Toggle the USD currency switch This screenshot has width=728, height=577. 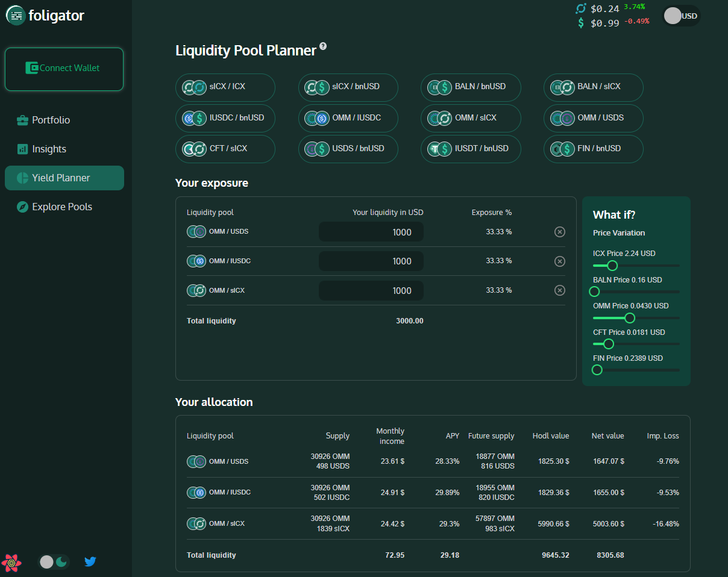(x=681, y=16)
